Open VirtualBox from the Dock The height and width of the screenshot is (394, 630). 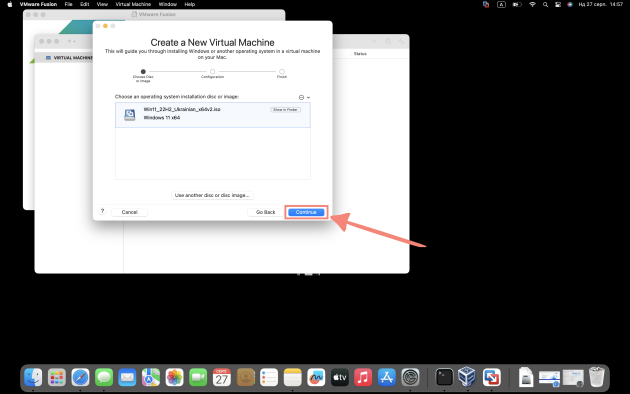467,377
